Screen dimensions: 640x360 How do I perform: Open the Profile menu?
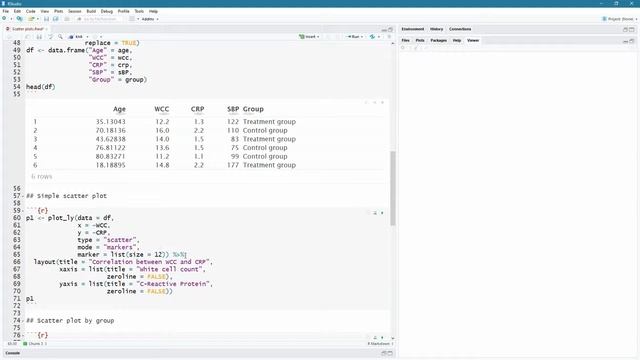click(123, 11)
